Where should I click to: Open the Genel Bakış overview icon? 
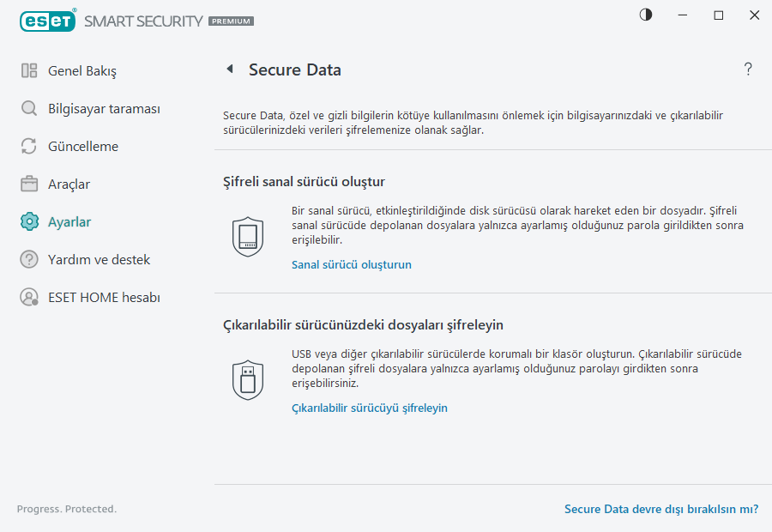tap(28, 70)
